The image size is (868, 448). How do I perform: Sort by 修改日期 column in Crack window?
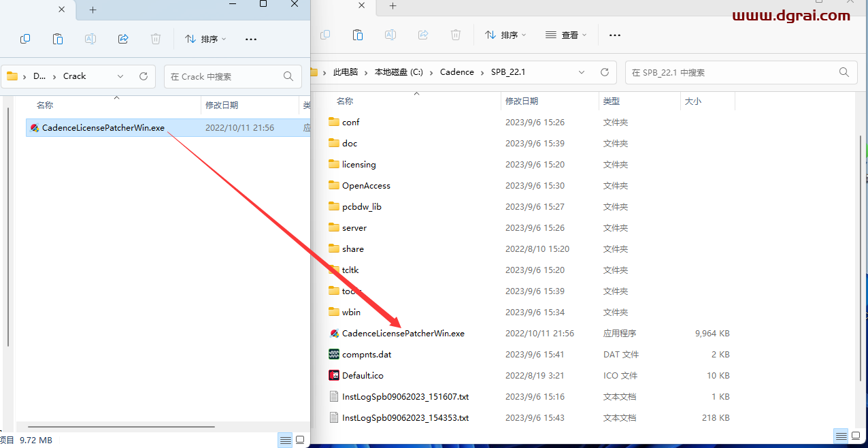point(222,106)
